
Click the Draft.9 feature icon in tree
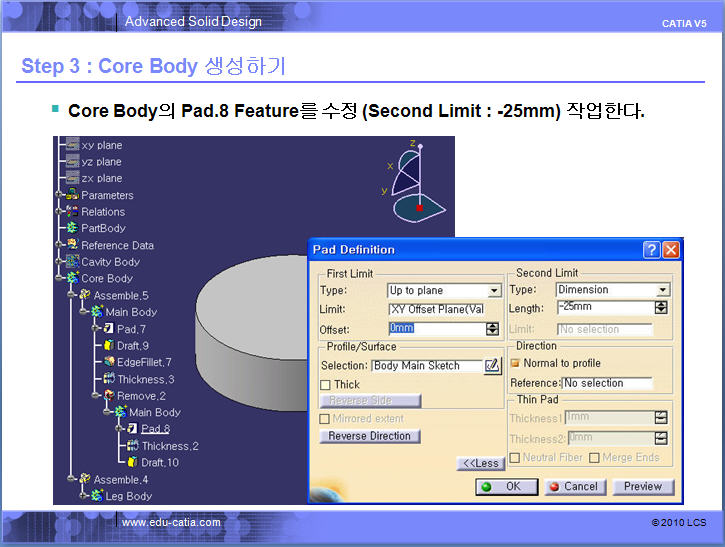point(108,346)
